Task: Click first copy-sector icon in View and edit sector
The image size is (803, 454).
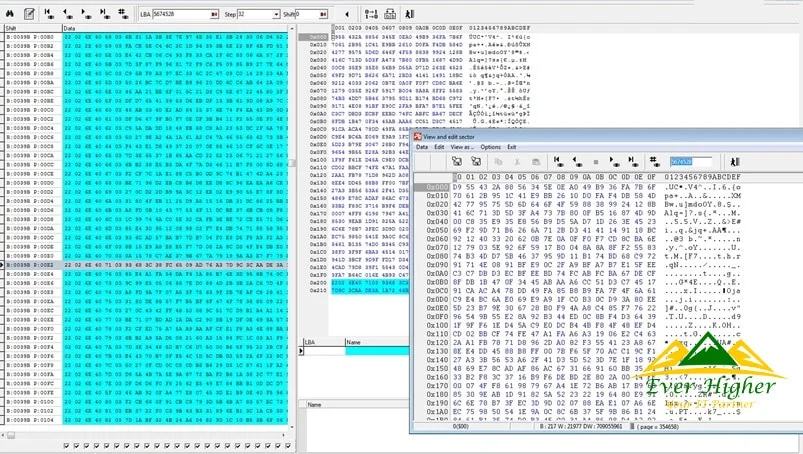Action: 457,162
